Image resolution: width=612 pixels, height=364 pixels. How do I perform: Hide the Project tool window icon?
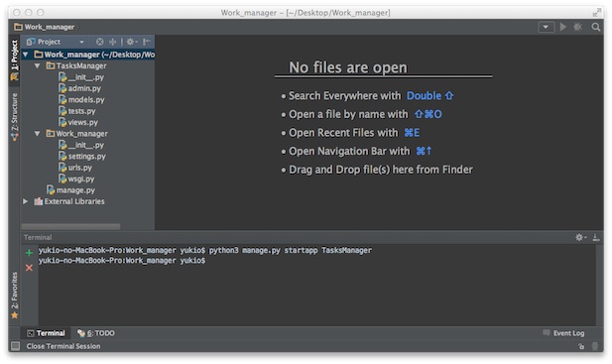tap(147, 42)
